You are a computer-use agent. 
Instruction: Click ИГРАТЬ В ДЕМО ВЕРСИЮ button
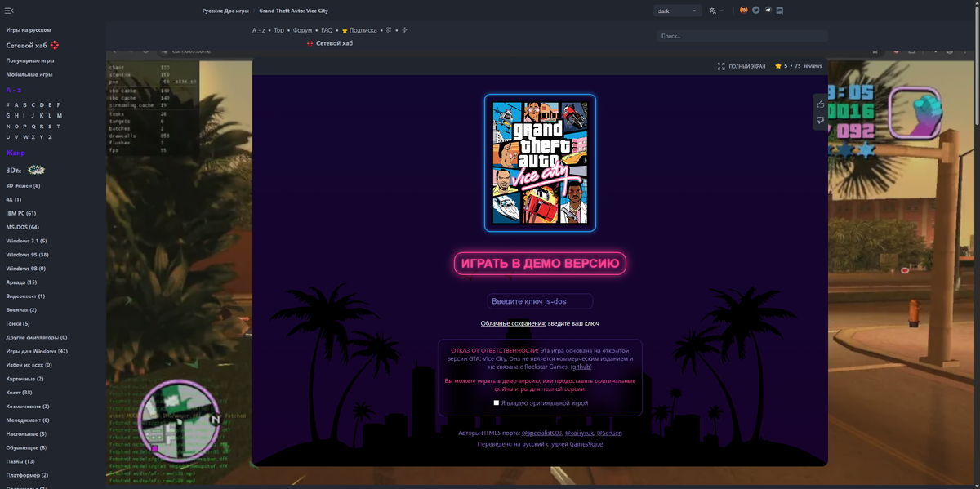pyautogui.click(x=540, y=263)
